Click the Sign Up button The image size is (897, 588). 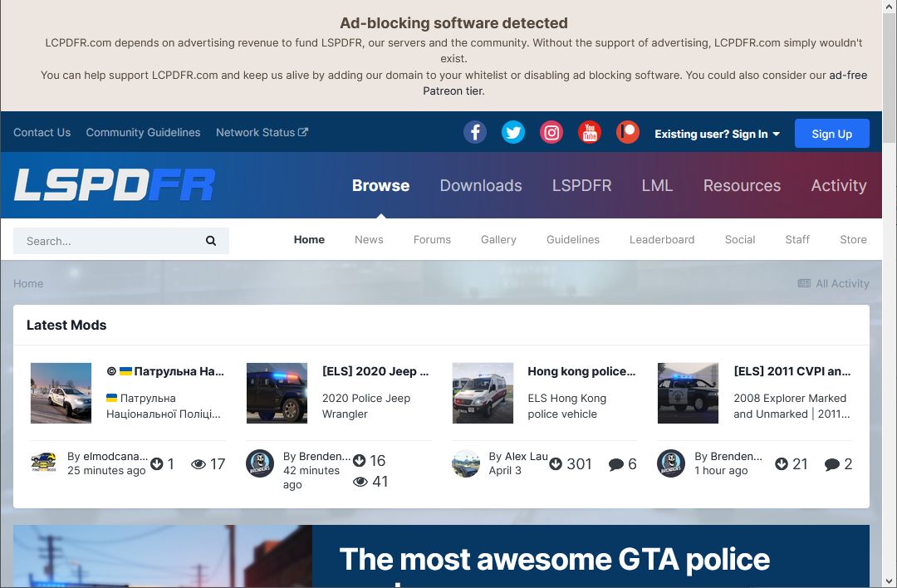[x=831, y=134]
